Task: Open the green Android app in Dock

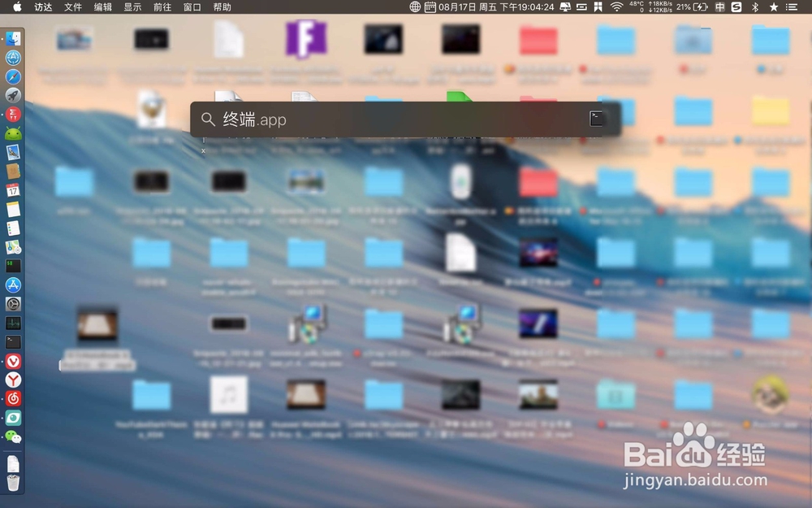Action: coord(13,134)
